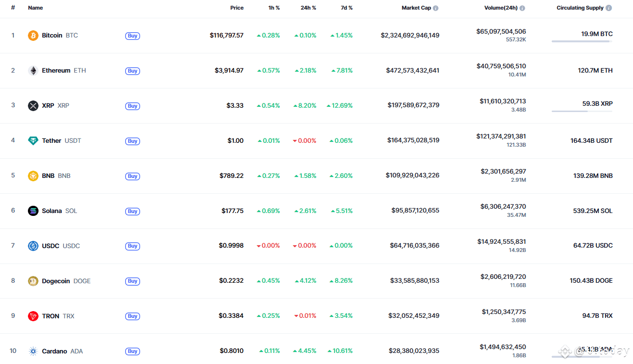
Task: Click the Bitcoin circulating supply progress bar
Action: [x=582, y=41]
